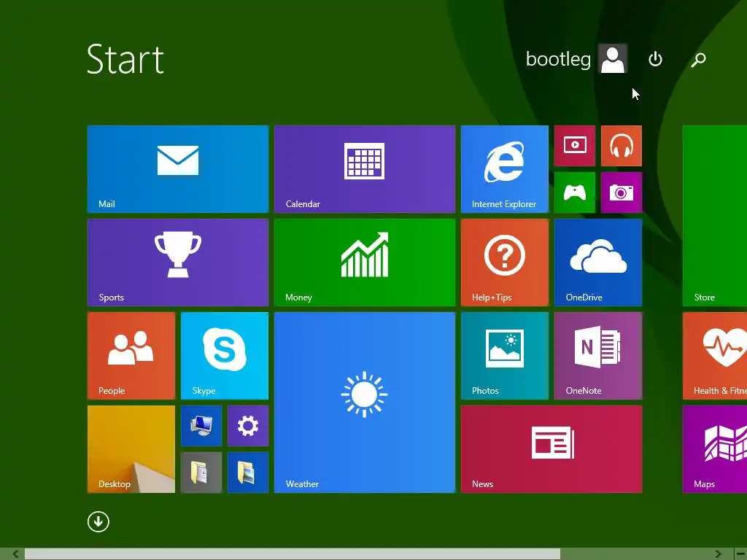Open PC Settings gear tile
The image size is (747, 560).
click(248, 426)
